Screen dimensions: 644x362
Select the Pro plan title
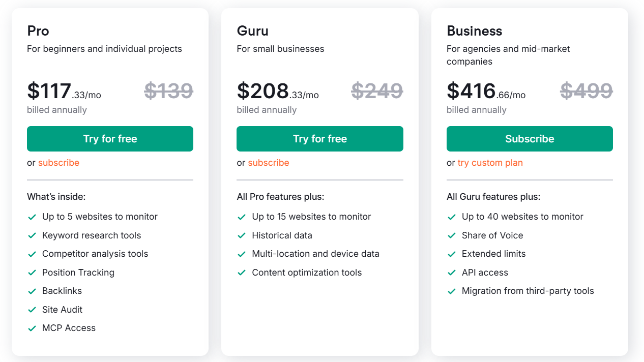38,31
